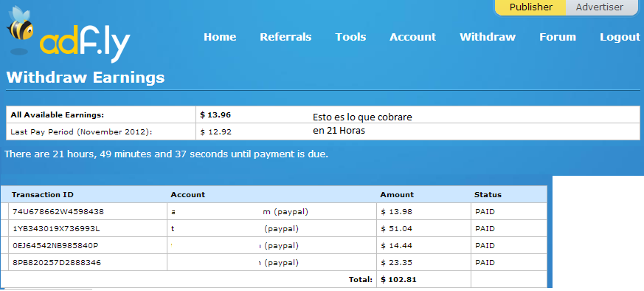
Task: Click the "Esto es lo que cobrare" note
Action: tap(362, 117)
